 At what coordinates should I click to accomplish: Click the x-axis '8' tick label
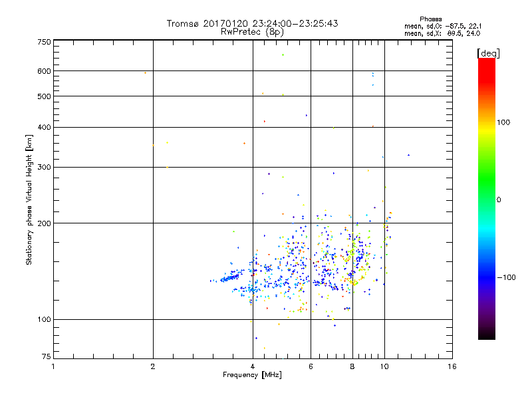click(352, 366)
